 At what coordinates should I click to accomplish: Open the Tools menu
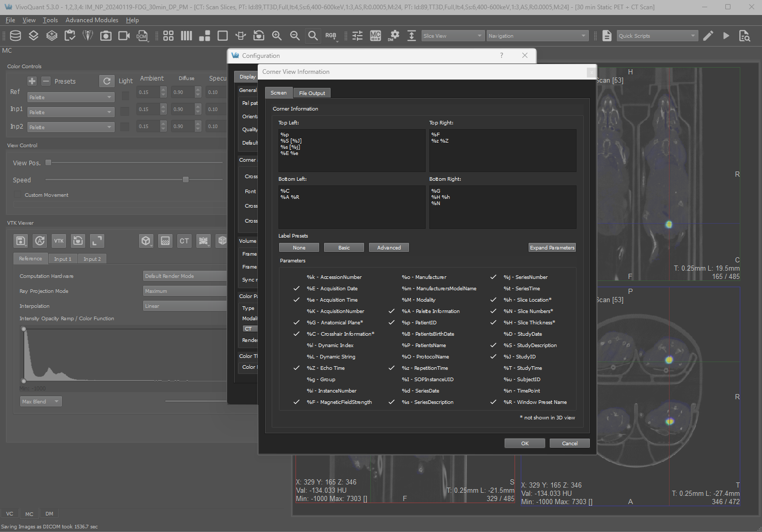(x=50, y=20)
